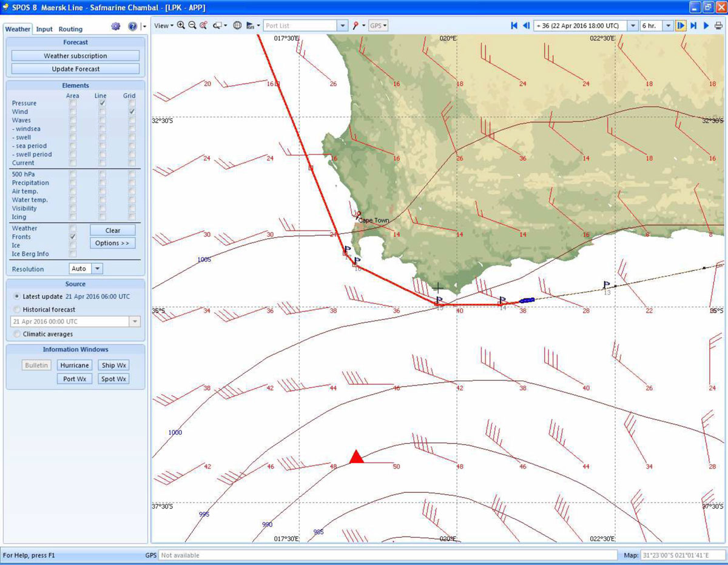Open the Resolution Auto dropdown
The width and height of the screenshot is (728, 565).
click(x=97, y=269)
